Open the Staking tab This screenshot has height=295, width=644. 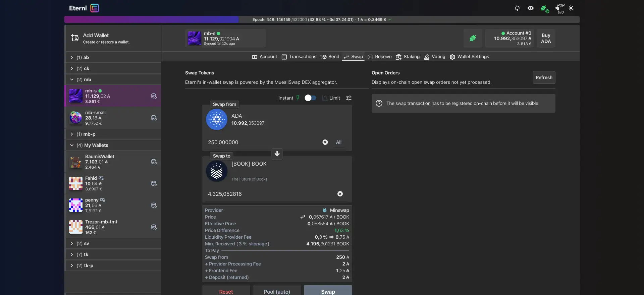[408, 57]
